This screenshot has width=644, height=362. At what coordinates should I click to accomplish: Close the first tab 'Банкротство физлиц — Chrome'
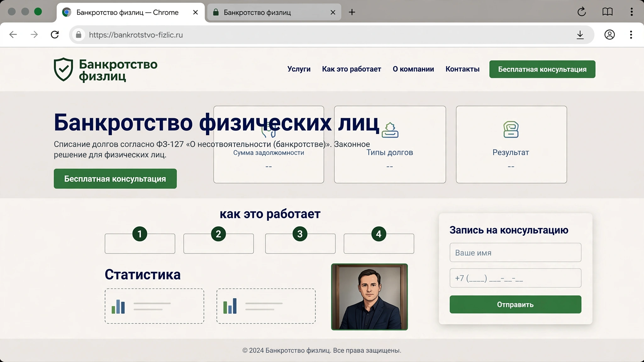195,12
